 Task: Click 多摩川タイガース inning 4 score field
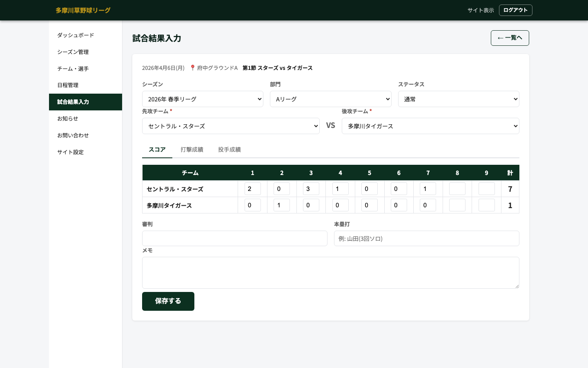341,205
